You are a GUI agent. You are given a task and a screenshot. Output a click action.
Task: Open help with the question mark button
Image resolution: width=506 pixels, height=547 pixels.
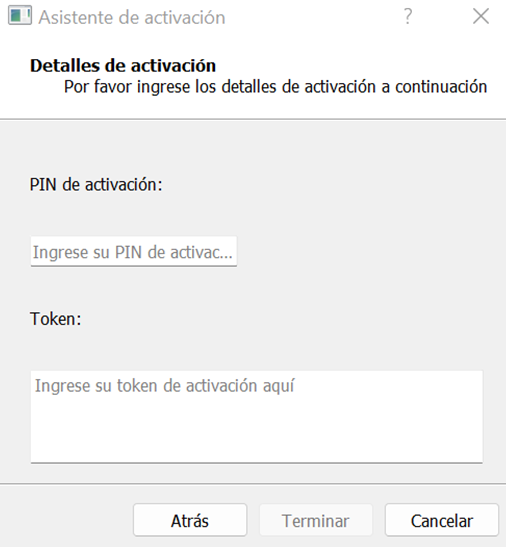[408, 16]
